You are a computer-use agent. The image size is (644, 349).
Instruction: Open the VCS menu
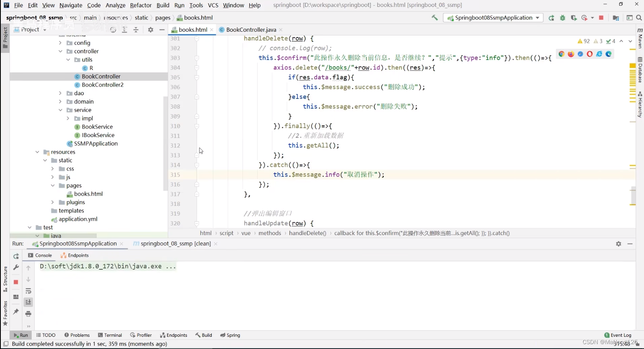pos(213,5)
